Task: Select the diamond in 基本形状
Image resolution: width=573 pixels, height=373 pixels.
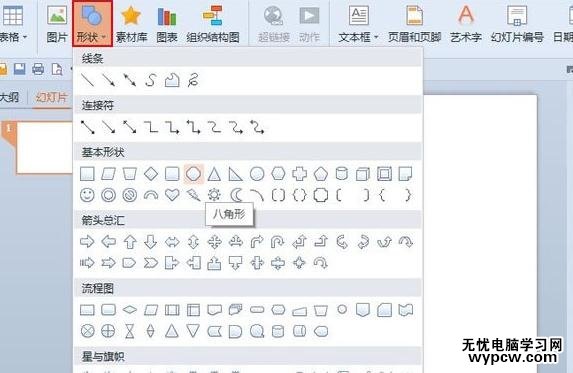Action: click(x=151, y=174)
